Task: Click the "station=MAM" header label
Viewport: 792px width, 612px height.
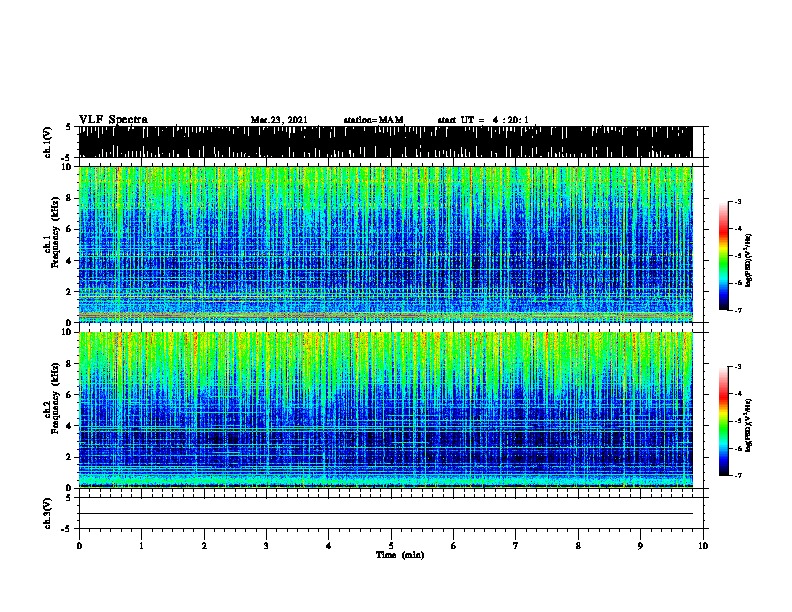Action: click(373, 120)
